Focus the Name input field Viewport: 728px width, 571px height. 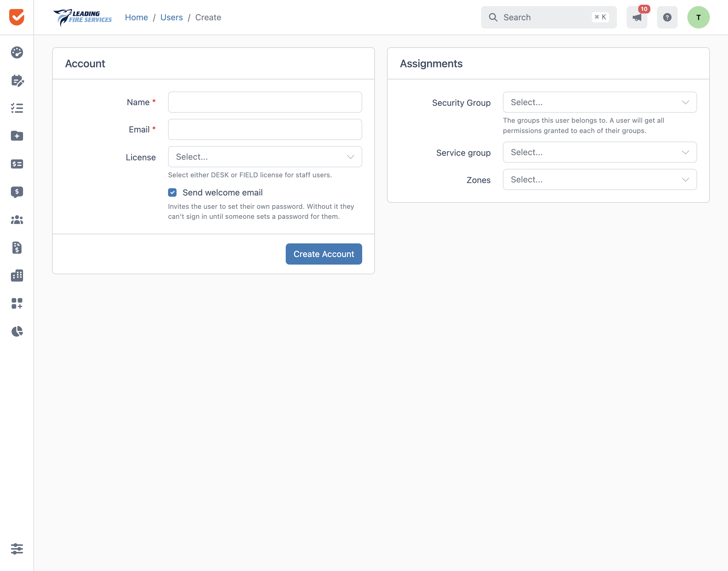click(x=265, y=102)
